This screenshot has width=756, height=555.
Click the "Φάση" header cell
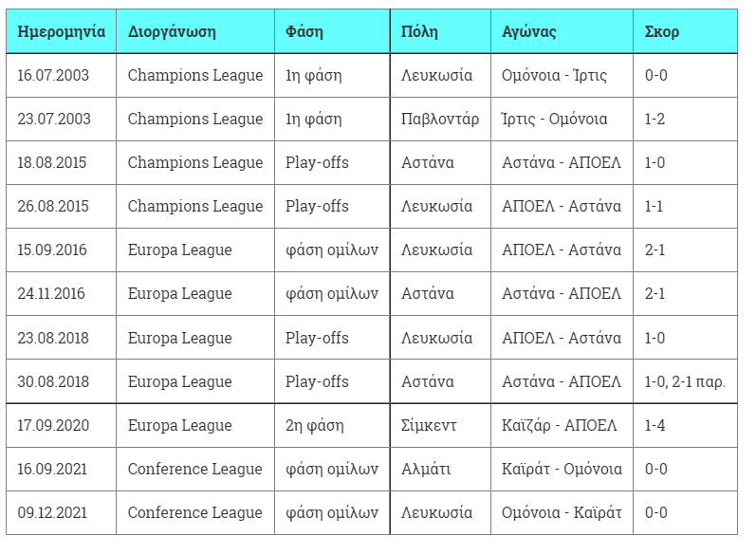coord(304,31)
